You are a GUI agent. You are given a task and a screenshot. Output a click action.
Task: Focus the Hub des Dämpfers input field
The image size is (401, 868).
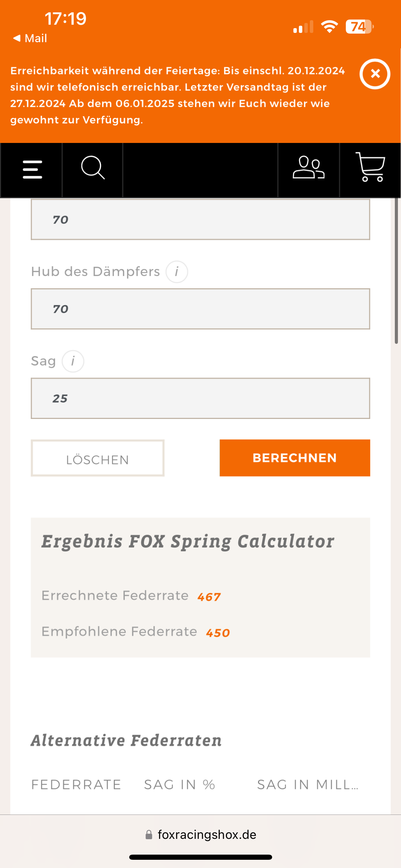pos(200,309)
